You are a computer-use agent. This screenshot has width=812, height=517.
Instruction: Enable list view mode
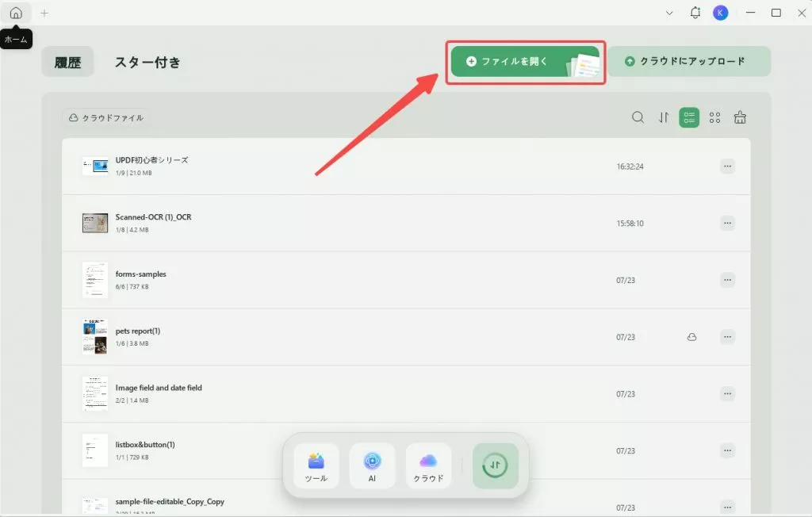[688, 117]
